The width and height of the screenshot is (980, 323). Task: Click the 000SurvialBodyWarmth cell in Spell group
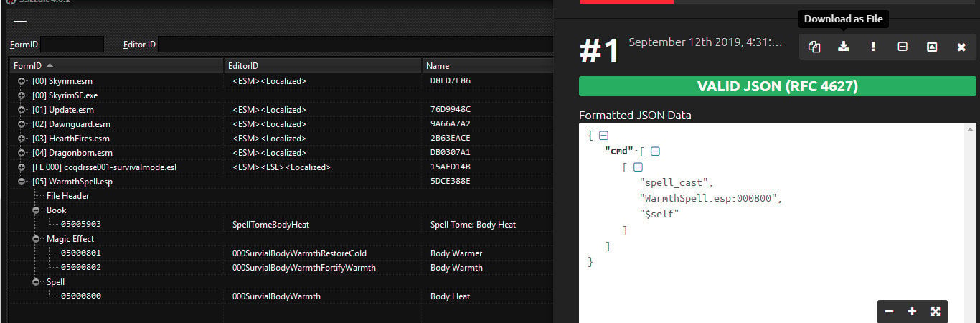276,296
